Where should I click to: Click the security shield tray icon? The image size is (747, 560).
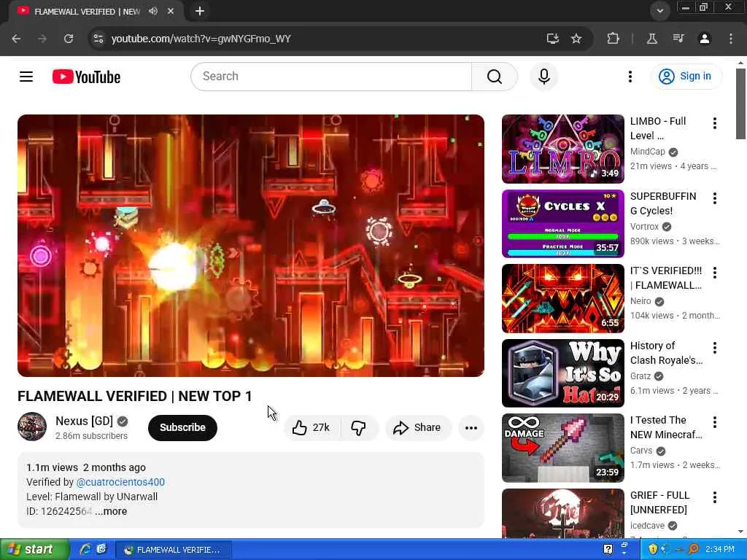coord(653,549)
